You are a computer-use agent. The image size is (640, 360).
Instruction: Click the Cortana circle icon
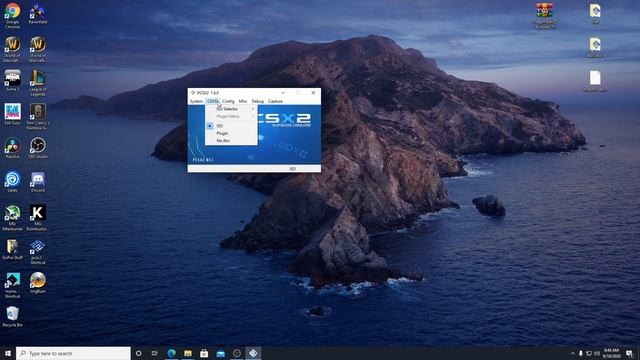tap(138, 353)
